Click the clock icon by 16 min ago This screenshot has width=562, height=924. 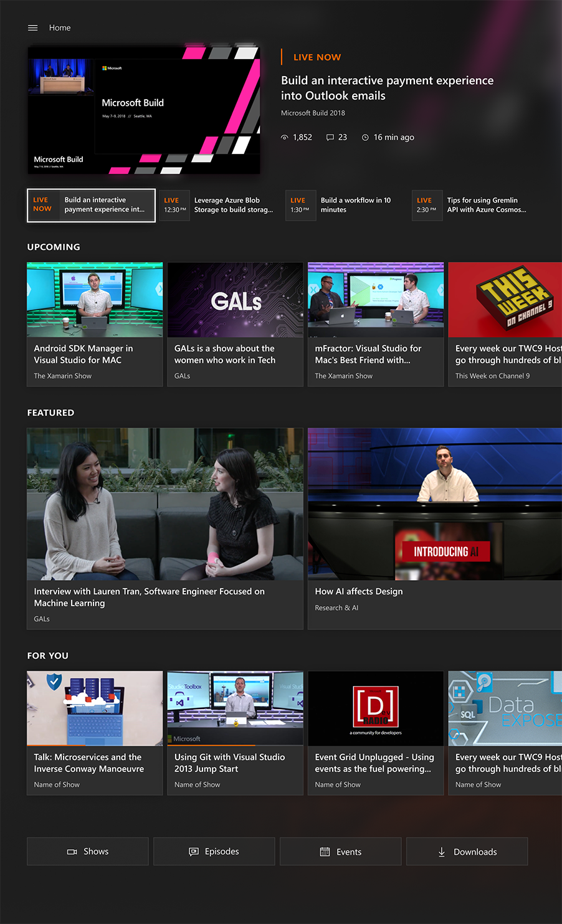pyautogui.click(x=365, y=137)
